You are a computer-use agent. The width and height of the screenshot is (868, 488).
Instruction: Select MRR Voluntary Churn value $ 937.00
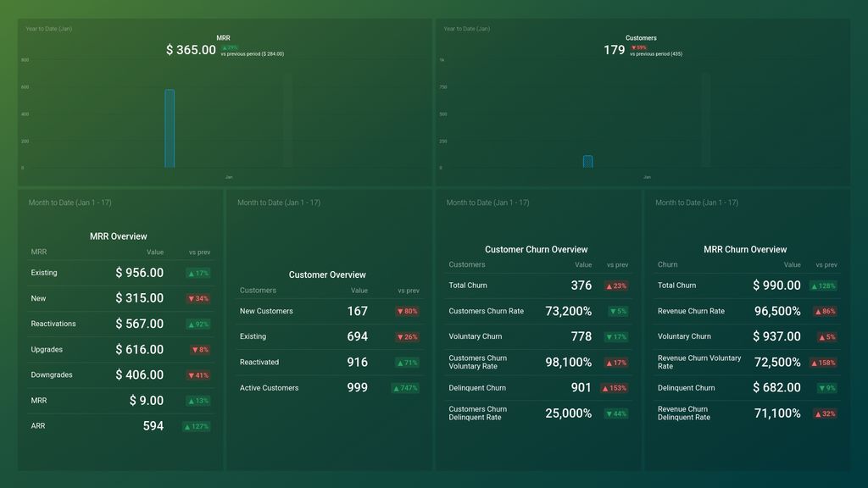[x=776, y=336]
